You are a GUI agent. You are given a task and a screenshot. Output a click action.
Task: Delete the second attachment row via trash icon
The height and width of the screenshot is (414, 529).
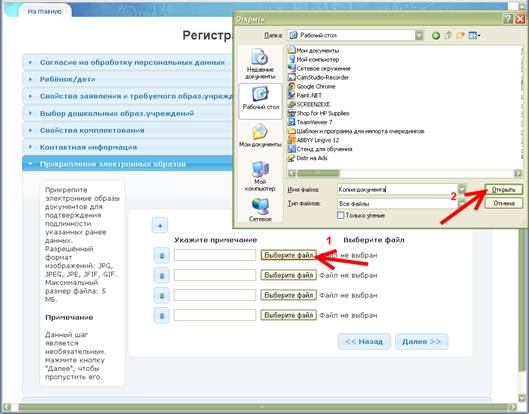click(x=161, y=275)
